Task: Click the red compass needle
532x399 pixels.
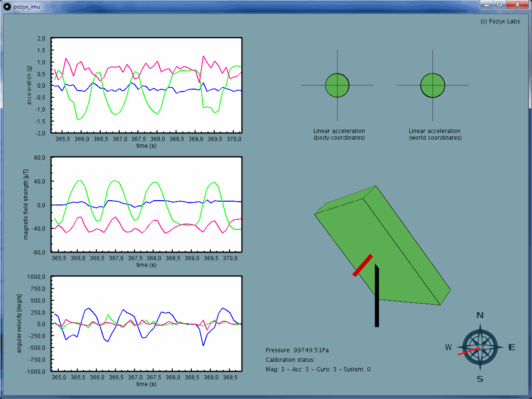Action: [x=469, y=352]
